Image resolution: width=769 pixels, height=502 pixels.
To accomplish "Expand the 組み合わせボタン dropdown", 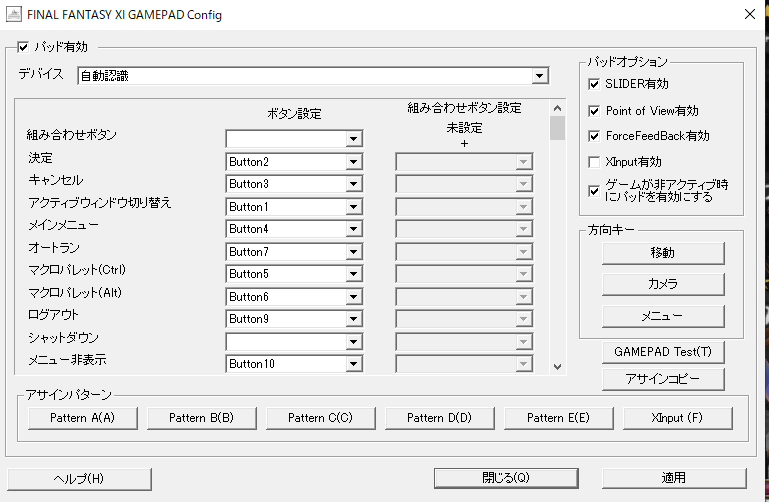I will click(x=353, y=139).
